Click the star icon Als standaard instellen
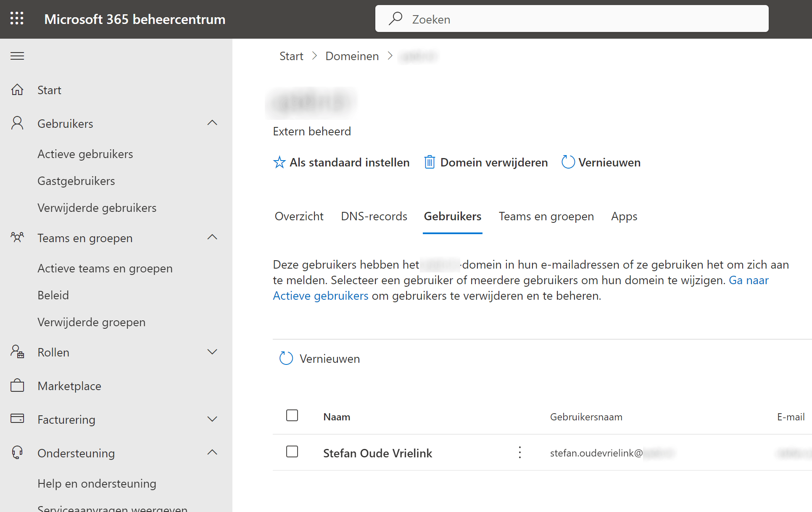Viewport: 812px width, 512px height. [279, 162]
